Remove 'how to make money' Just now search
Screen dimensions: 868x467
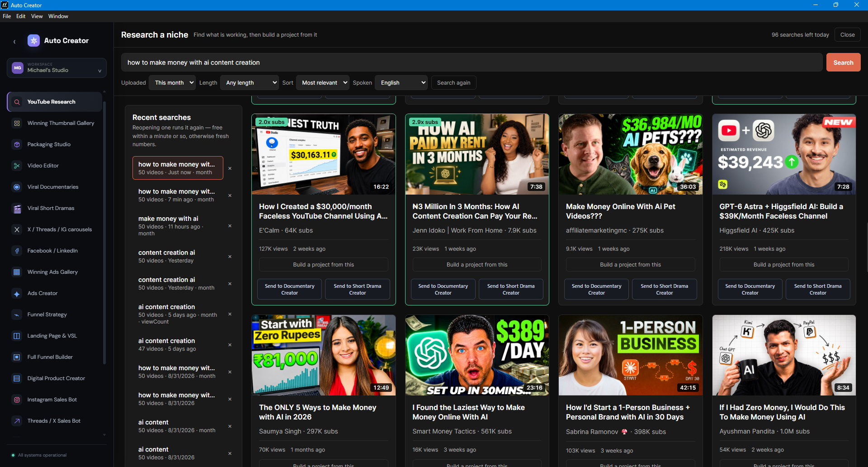point(230,168)
